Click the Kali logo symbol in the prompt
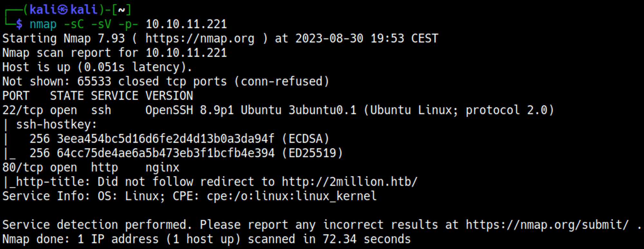This screenshot has height=249, width=644. (62, 10)
